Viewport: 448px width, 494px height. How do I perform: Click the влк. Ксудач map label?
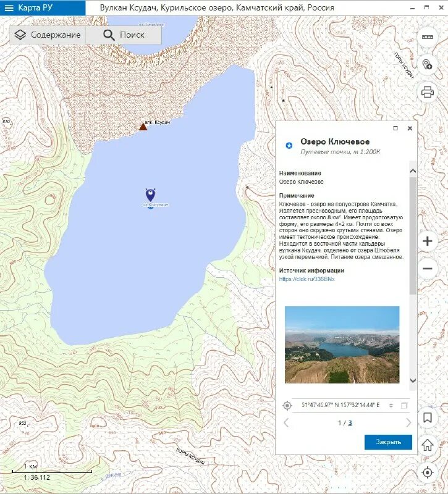point(158,122)
